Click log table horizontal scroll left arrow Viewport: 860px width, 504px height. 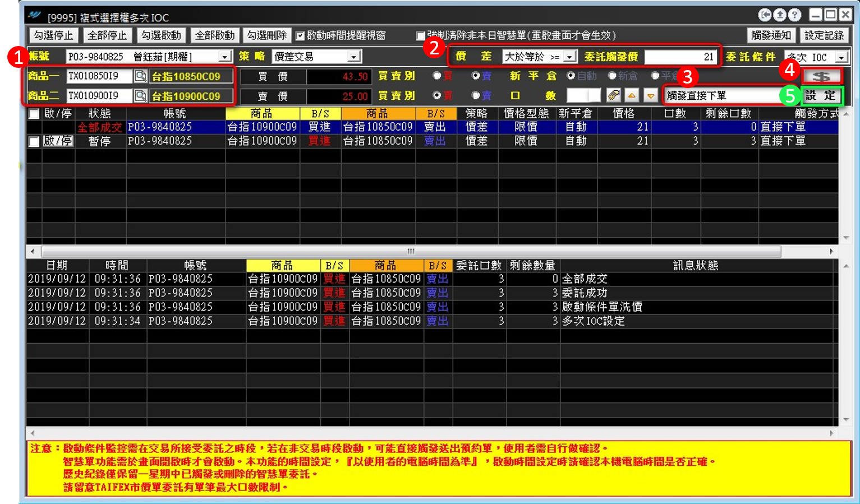pos(33,433)
